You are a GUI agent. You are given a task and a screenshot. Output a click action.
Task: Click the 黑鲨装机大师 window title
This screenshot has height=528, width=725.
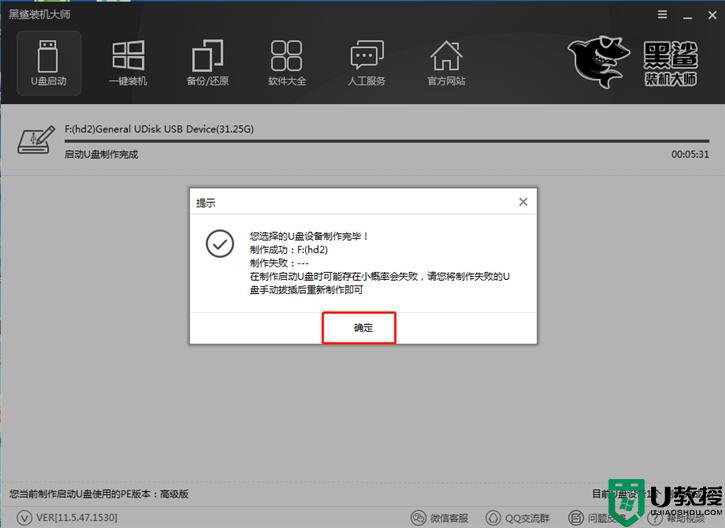pos(39,14)
